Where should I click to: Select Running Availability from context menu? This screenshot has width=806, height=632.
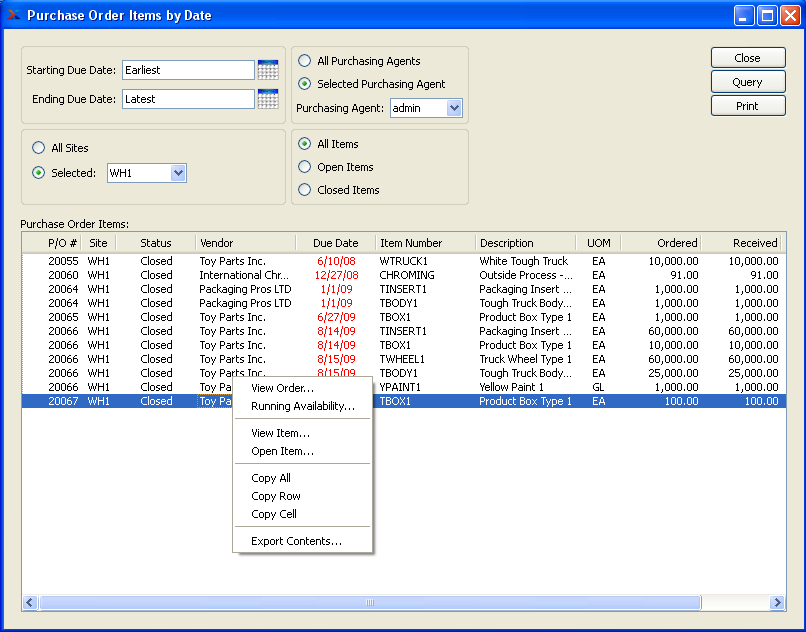click(302, 406)
